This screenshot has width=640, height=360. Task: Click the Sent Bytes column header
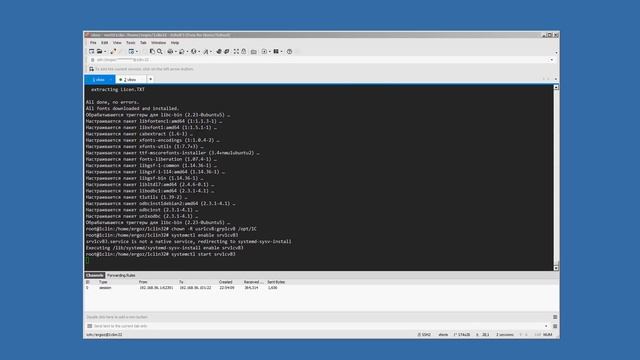(276, 282)
